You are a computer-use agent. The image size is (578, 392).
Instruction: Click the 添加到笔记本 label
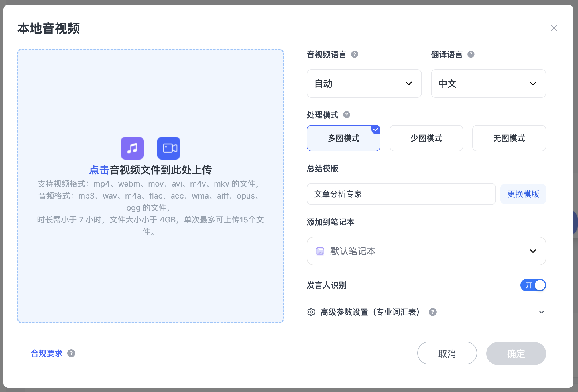pyautogui.click(x=331, y=222)
